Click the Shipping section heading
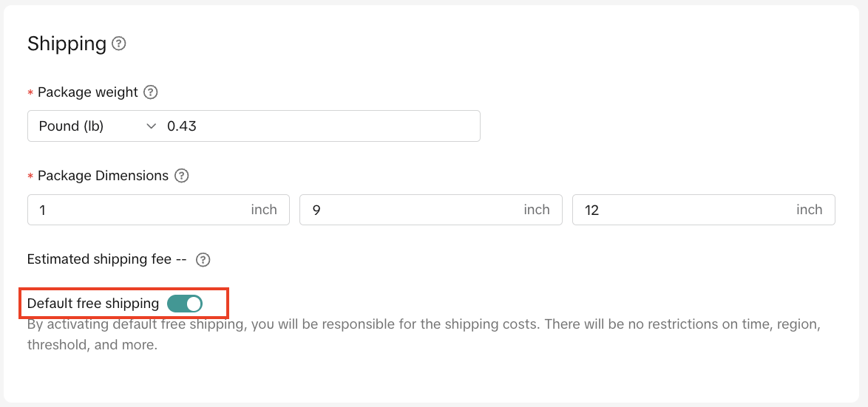 pos(67,44)
